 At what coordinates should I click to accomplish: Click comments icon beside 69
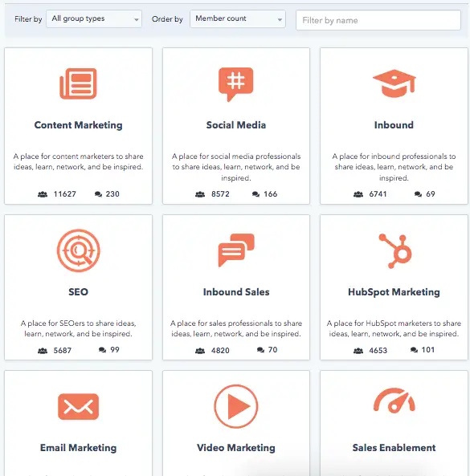[418, 194]
